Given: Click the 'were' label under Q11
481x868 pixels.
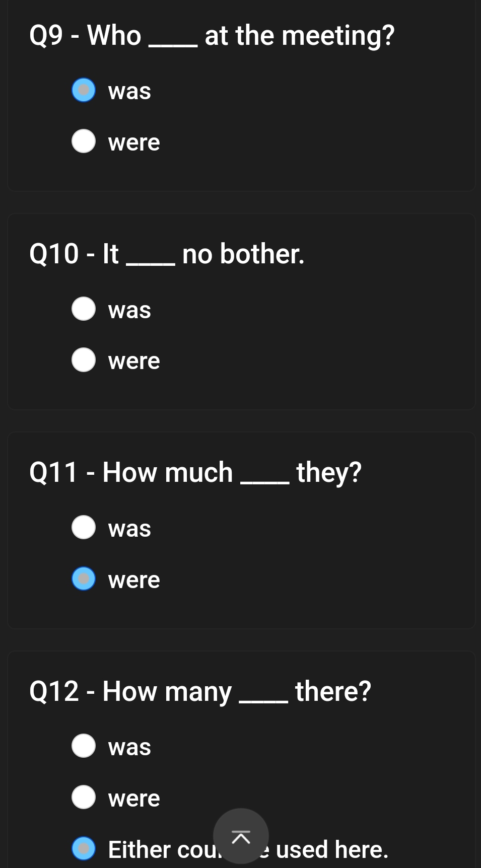Looking at the screenshot, I should point(134,580).
